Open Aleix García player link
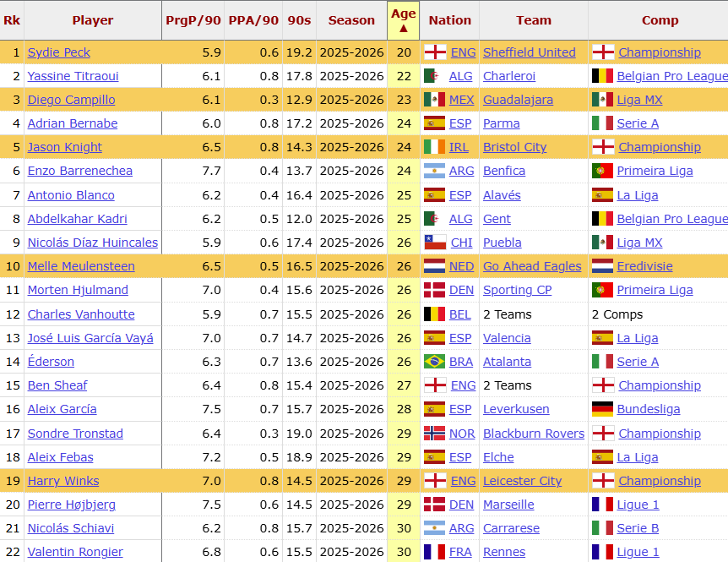The height and width of the screenshot is (562, 728). pos(62,409)
